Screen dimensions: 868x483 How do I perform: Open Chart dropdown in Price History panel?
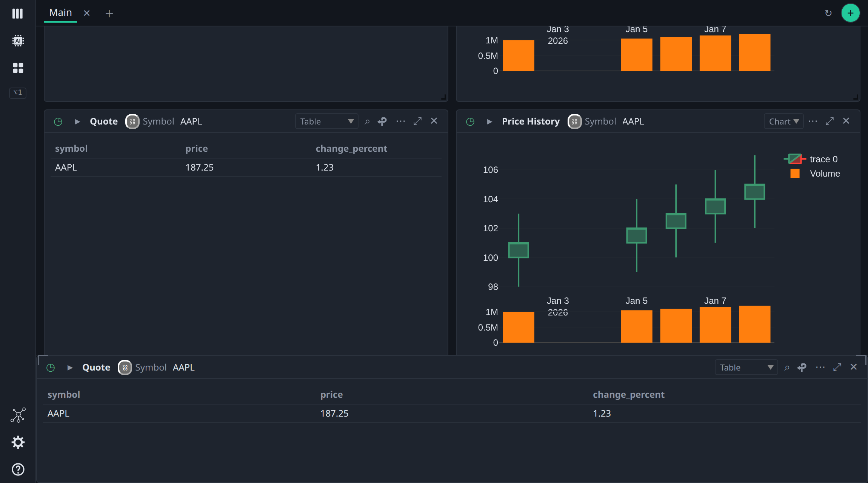pyautogui.click(x=783, y=122)
